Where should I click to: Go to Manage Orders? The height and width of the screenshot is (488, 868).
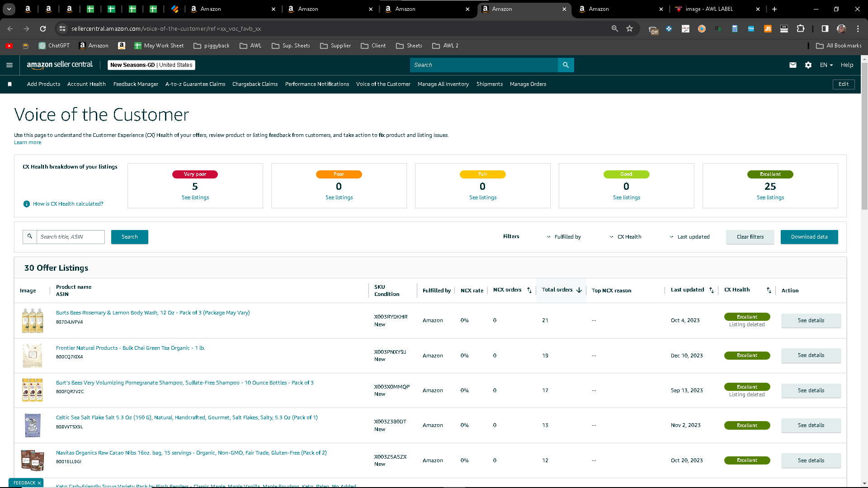[528, 84]
